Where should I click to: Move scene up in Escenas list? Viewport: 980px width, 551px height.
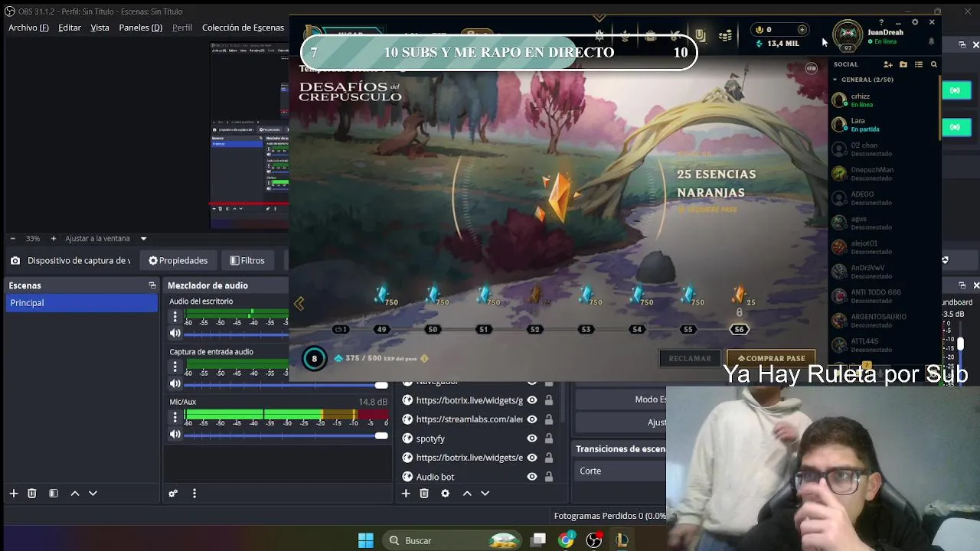tap(75, 494)
